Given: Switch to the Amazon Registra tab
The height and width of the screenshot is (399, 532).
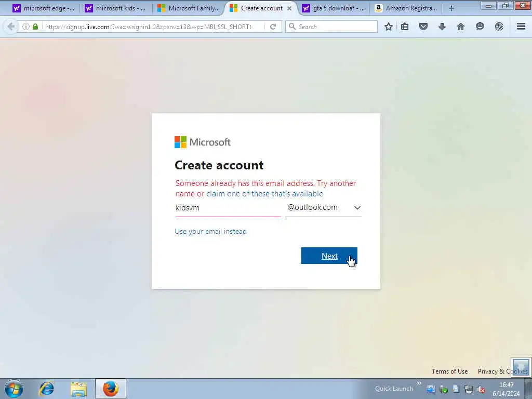Looking at the screenshot, I should pyautogui.click(x=406, y=8).
